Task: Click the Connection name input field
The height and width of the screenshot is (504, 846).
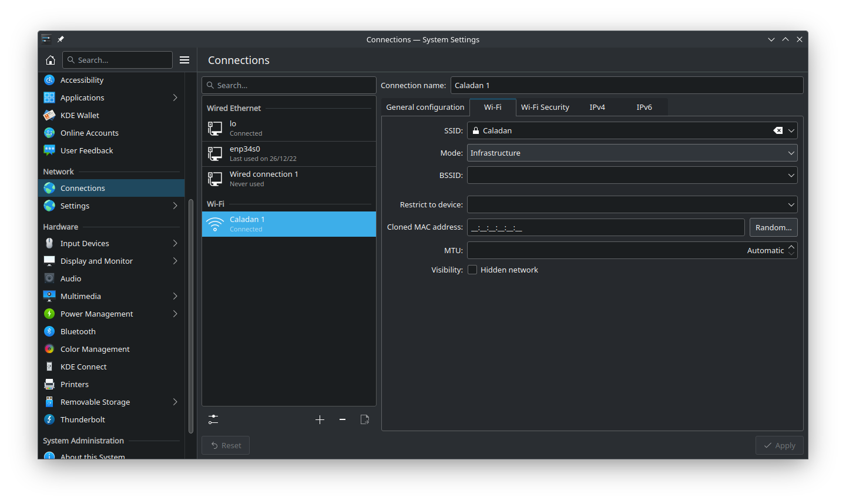Action: coord(626,85)
